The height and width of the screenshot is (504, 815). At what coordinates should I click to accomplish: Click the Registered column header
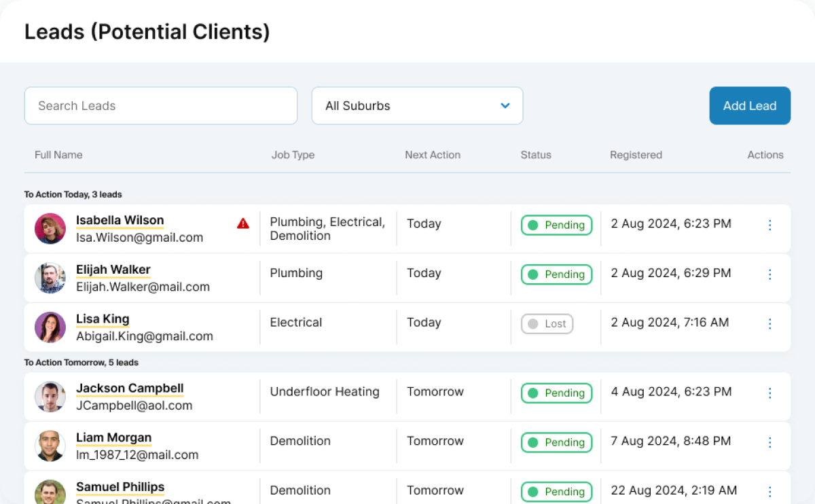[636, 155]
